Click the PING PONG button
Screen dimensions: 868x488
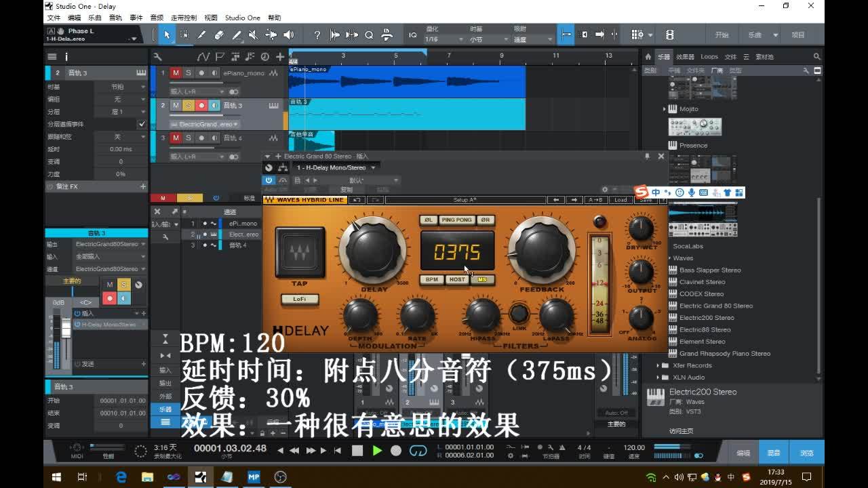point(456,220)
